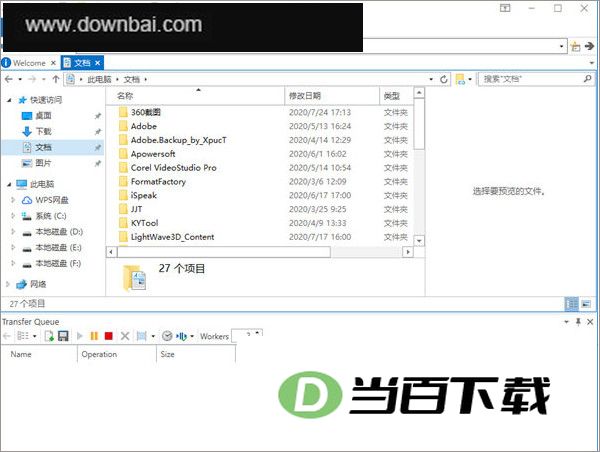
Task: Remove queue item using X icon
Action: [125, 336]
